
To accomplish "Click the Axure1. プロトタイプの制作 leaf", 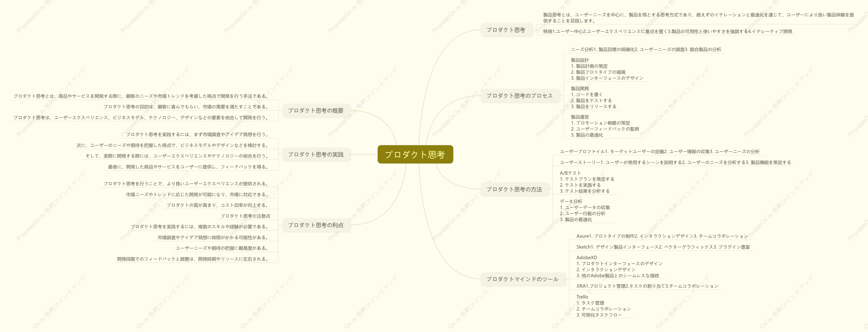I will [x=662, y=236].
